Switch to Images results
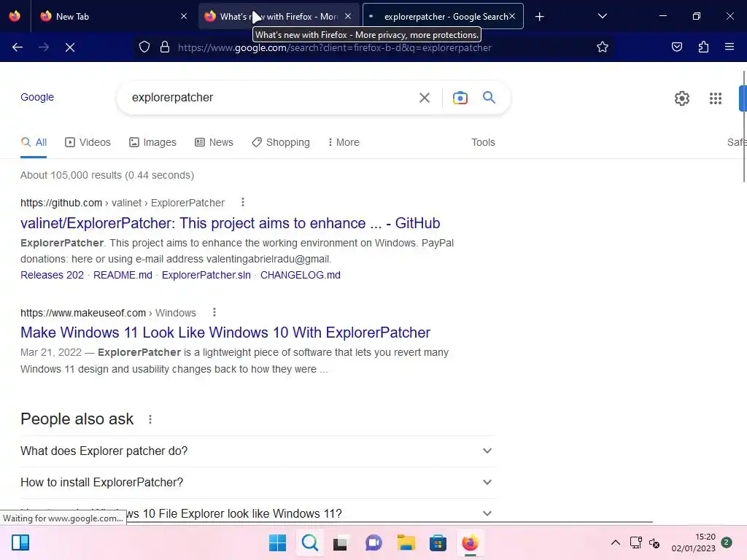This screenshot has height=560, width=747. pos(152,142)
